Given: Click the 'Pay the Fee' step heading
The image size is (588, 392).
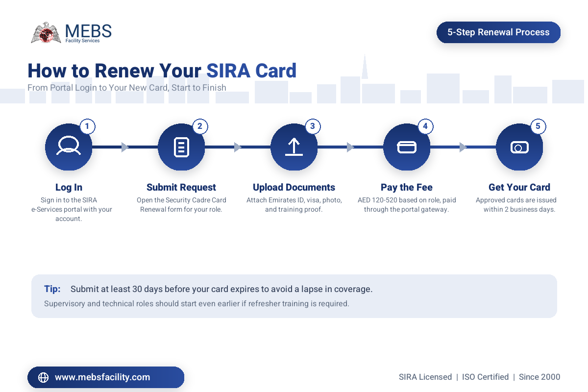Looking at the screenshot, I should [407, 187].
